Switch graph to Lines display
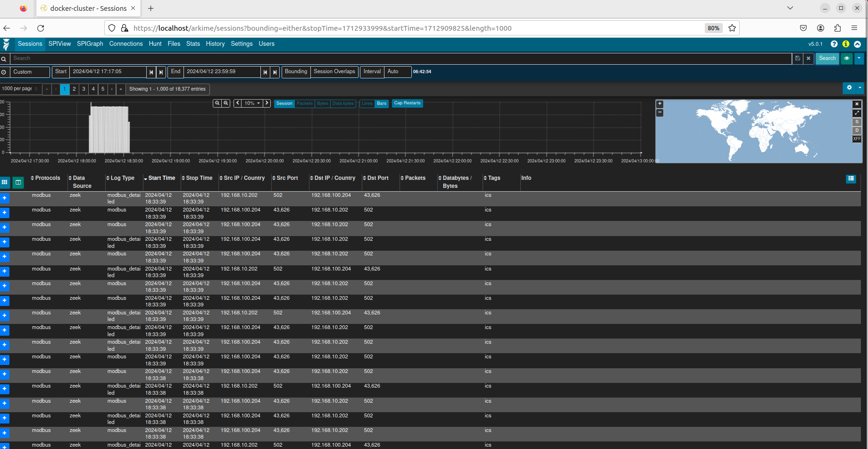Screen dimensions: 868x449 point(367,103)
